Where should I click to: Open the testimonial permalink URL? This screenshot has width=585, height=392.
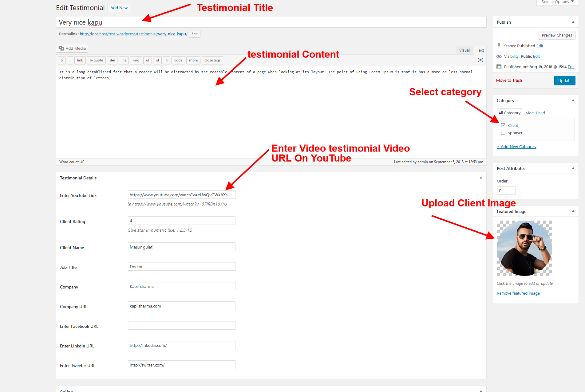point(134,34)
